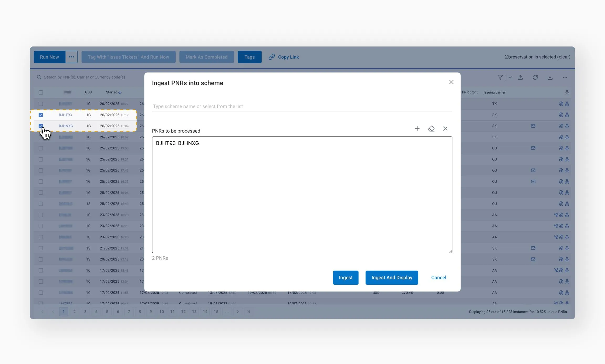Screen dimensions: 605x364
Task: Click the eraser icon to clear PNRs
Action: (431, 129)
